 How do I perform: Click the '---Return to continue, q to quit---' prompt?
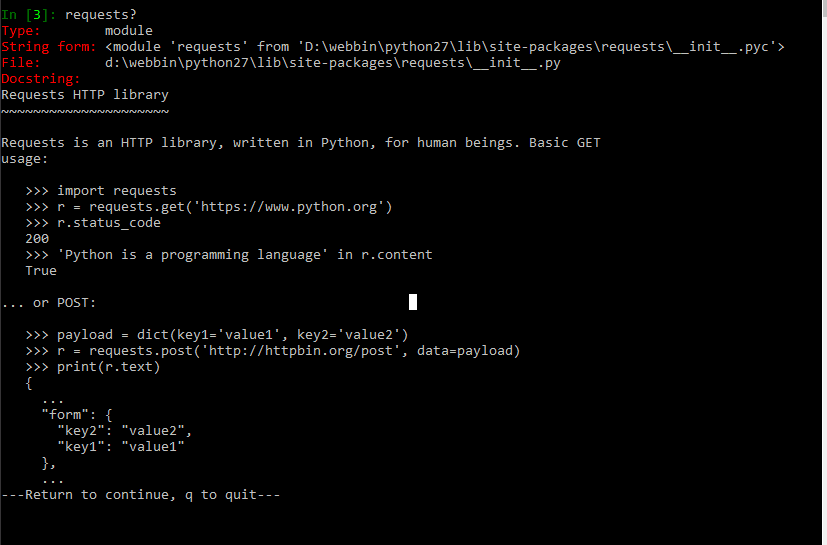pos(141,495)
